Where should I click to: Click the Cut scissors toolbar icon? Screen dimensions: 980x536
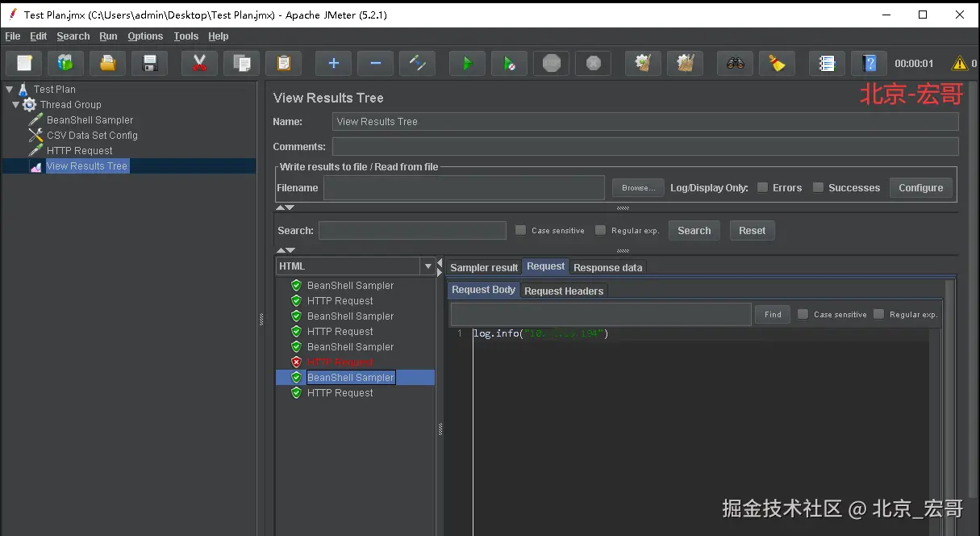click(x=199, y=63)
